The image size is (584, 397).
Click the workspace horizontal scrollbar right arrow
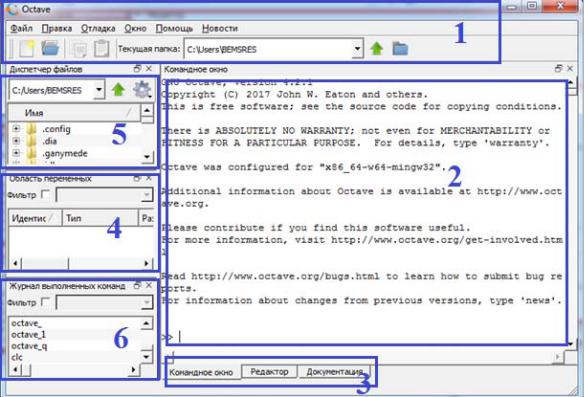point(147,263)
